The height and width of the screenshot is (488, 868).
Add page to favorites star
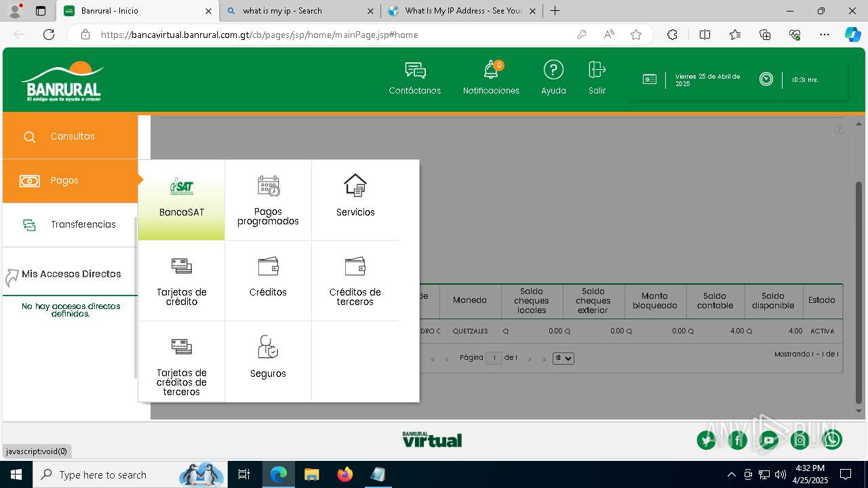click(636, 35)
